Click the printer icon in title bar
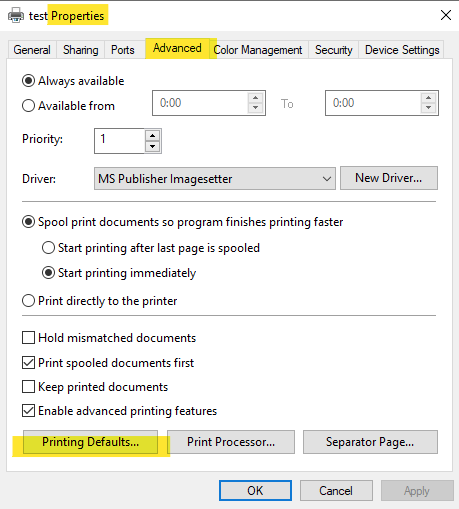 [16, 15]
